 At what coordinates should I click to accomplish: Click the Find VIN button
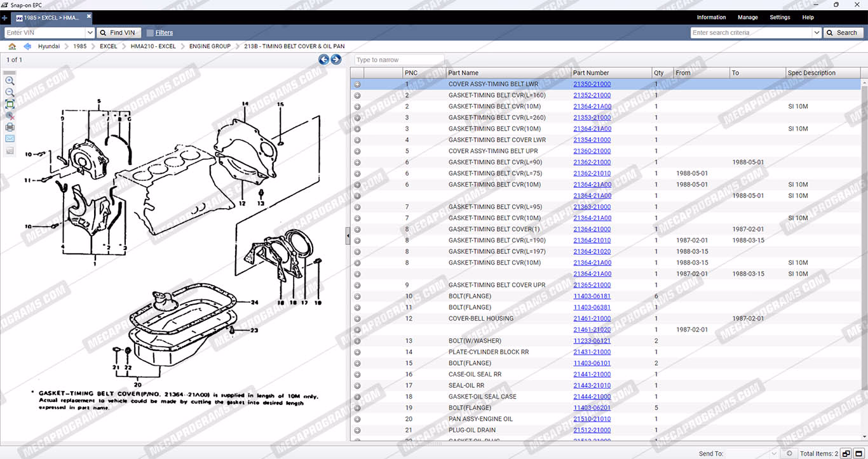[118, 33]
